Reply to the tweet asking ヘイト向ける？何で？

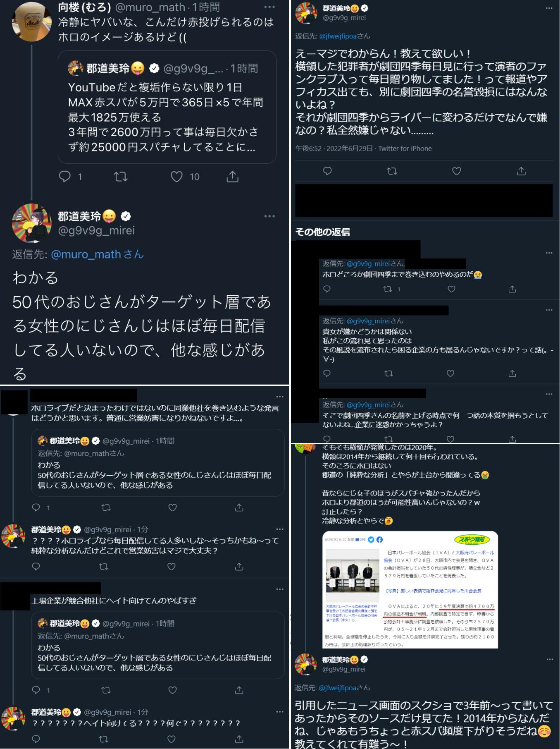coord(36,739)
